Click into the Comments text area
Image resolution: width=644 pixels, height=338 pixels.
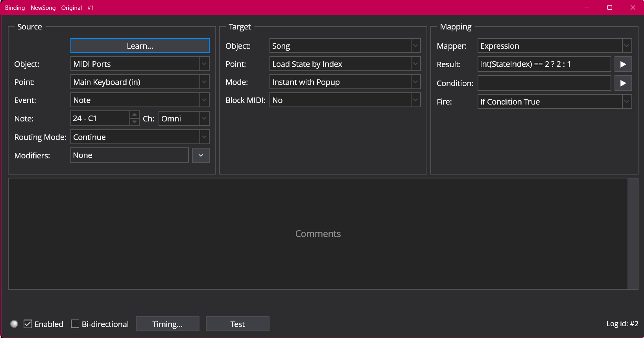pos(318,234)
